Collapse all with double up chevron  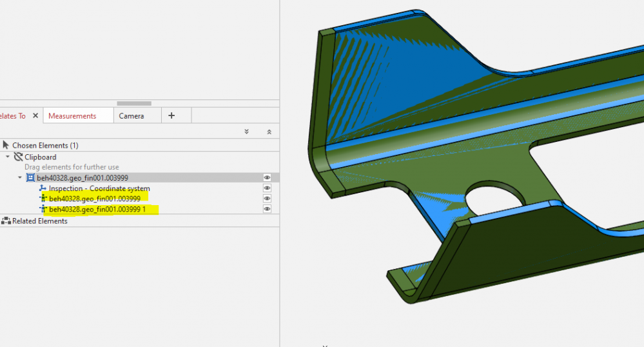[x=269, y=132]
